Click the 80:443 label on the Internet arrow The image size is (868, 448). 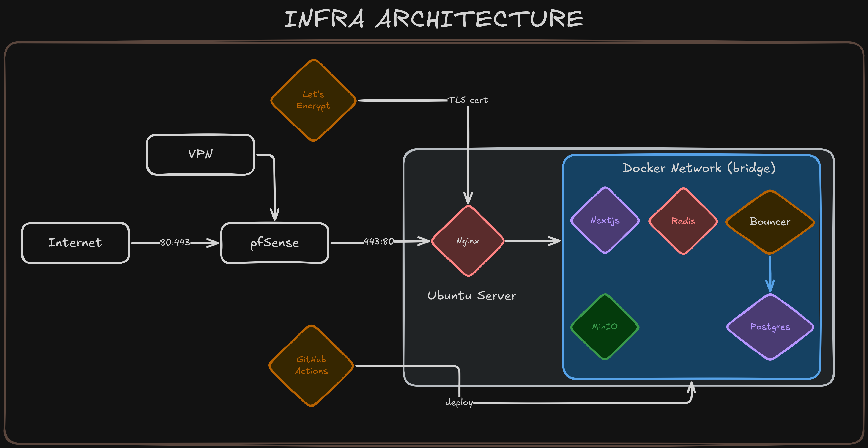click(x=175, y=242)
